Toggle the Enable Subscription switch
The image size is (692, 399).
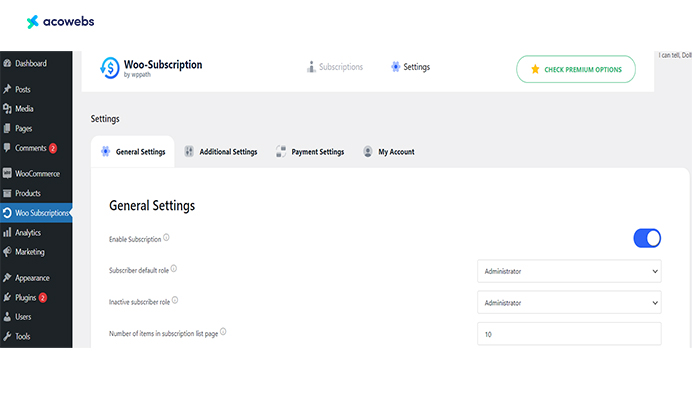click(647, 238)
